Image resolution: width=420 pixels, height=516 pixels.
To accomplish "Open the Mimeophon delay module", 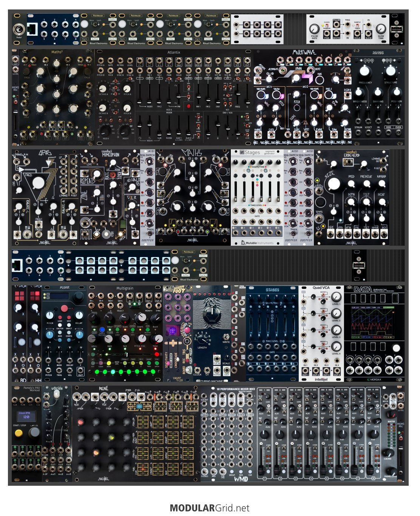I will 110,197.
